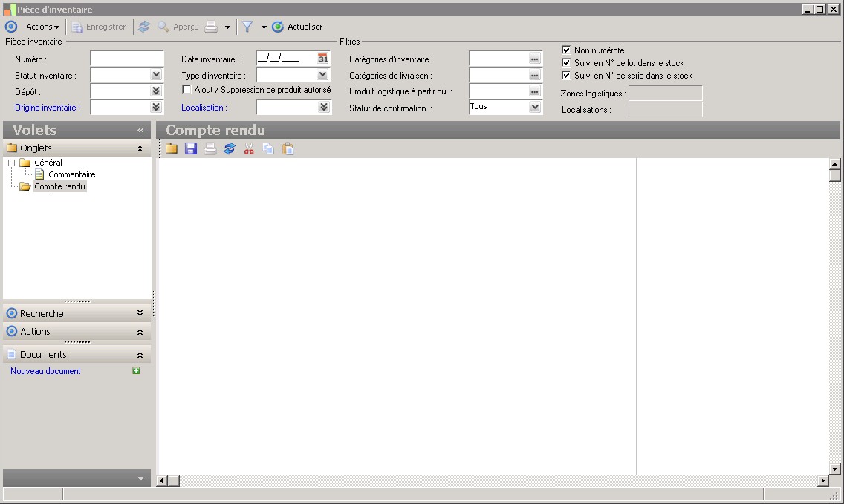Screen dimensions: 844x504
Task: Click the copy icon in Compte rendu toolbar
Action: click(x=268, y=149)
